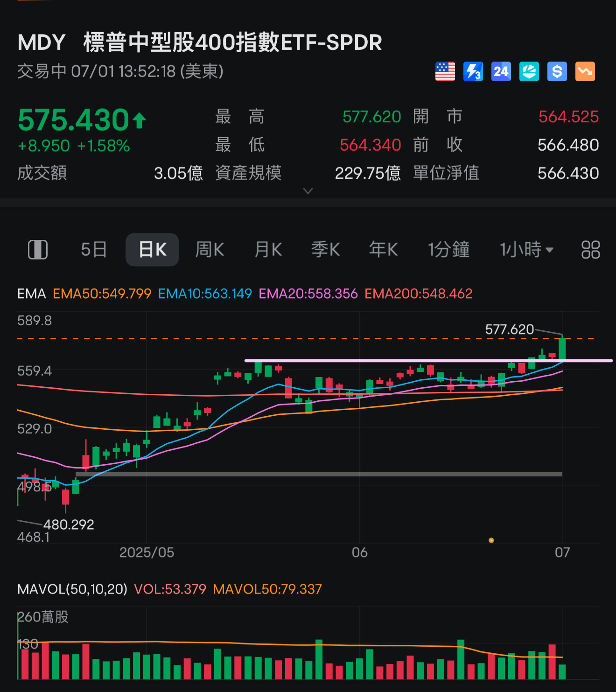Switch to the 年K yearly tab
Screen dimensions: 616x692
click(383, 250)
